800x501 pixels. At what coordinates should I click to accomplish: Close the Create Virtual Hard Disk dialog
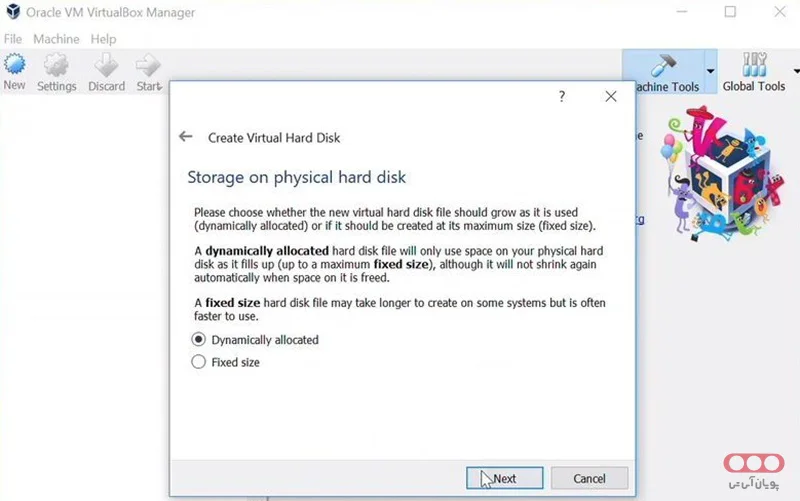pos(611,97)
